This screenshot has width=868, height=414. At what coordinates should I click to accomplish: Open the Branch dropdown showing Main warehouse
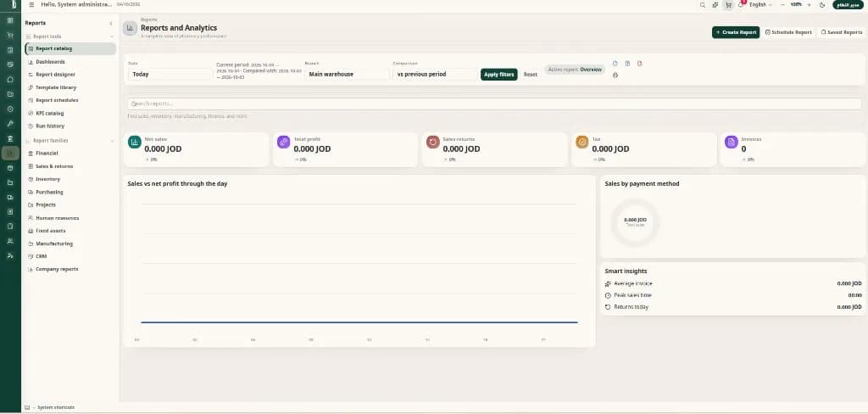pyautogui.click(x=347, y=75)
